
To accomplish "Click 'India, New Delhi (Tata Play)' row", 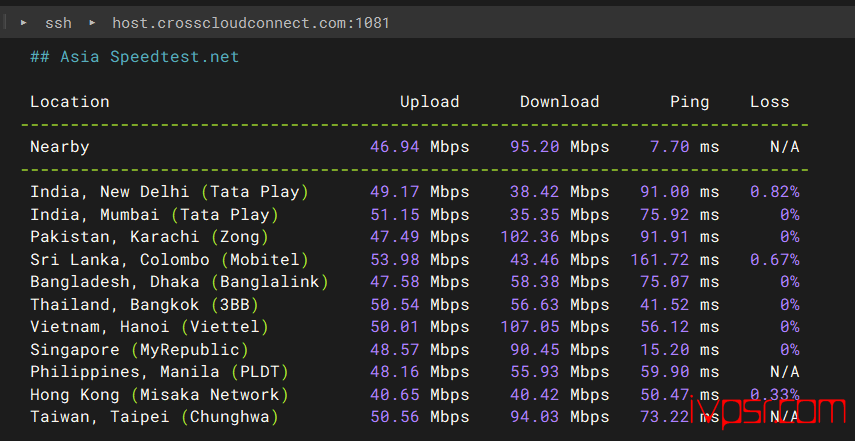I will click(x=415, y=192).
